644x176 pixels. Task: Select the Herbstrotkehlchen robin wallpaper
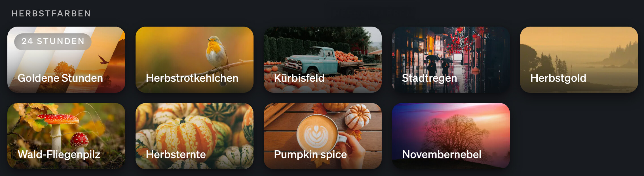(x=195, y=60)
